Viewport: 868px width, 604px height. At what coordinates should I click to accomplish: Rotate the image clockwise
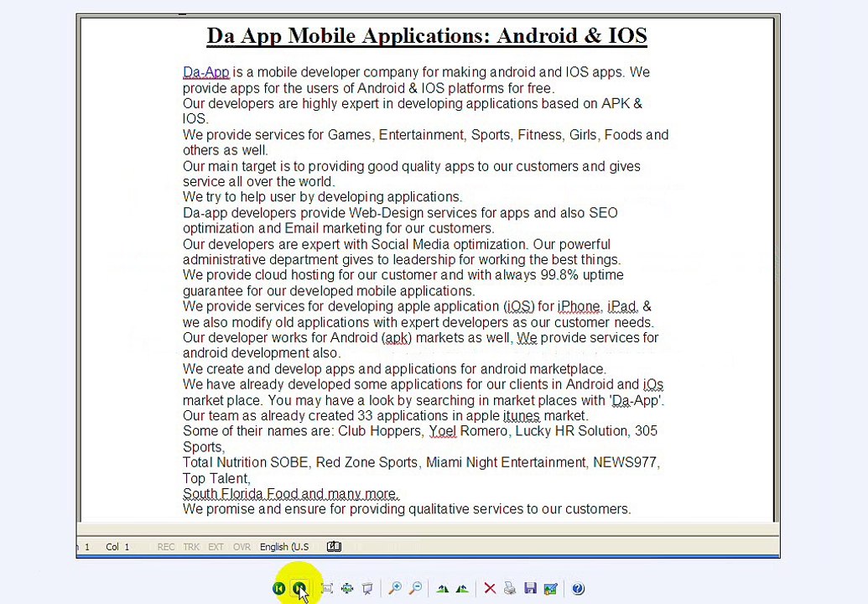pos(442,589)
